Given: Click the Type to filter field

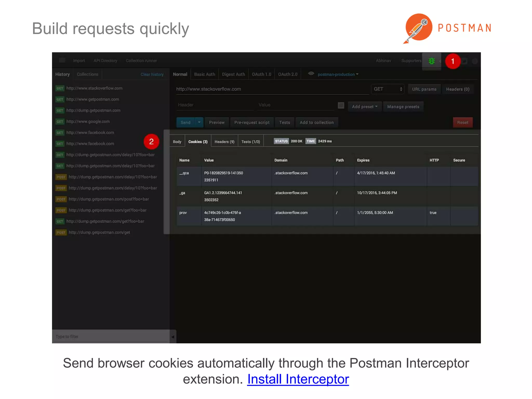Looking at the screenshot, I should pyautogui.click(x=111, y=337).
